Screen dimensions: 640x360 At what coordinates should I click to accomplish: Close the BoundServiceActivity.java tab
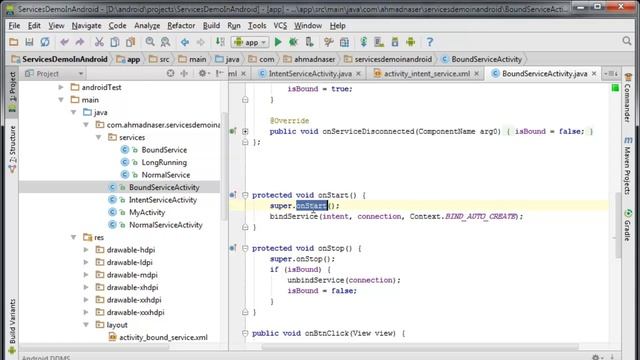point(594,73)
